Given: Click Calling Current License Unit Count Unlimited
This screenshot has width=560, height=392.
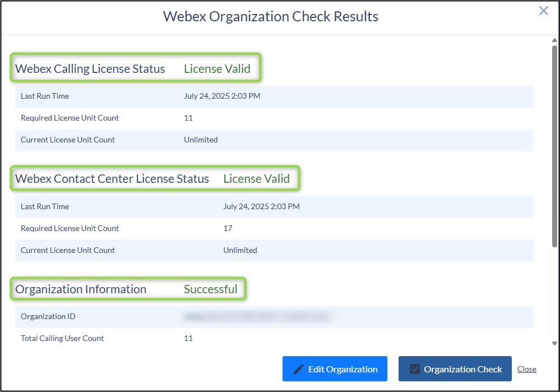Looking at the screenshot, I should 201,140.
